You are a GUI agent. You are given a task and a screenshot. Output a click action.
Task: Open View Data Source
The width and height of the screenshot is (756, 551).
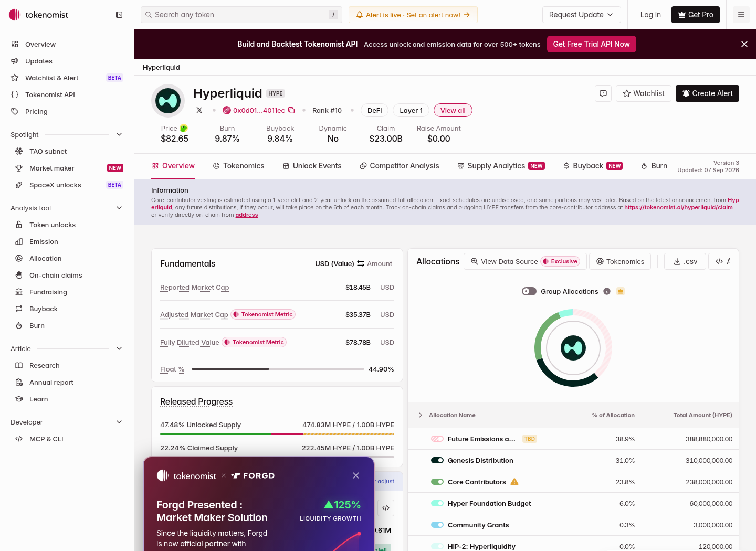pos(526,261)
